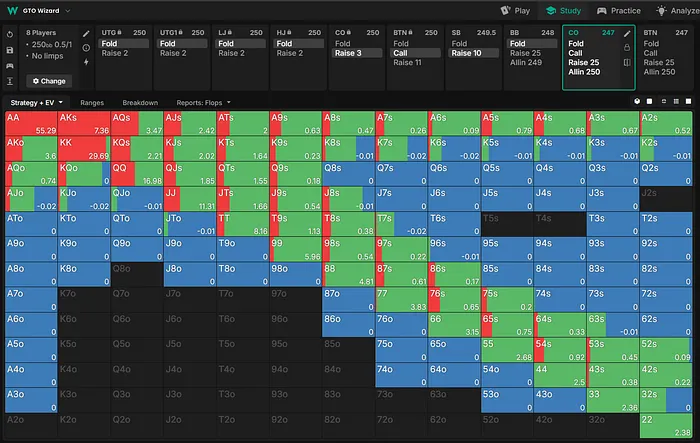Screen dimensions: 700x443
Task: Select the AA hand cell in the matrix
Action: click(29, 124)
